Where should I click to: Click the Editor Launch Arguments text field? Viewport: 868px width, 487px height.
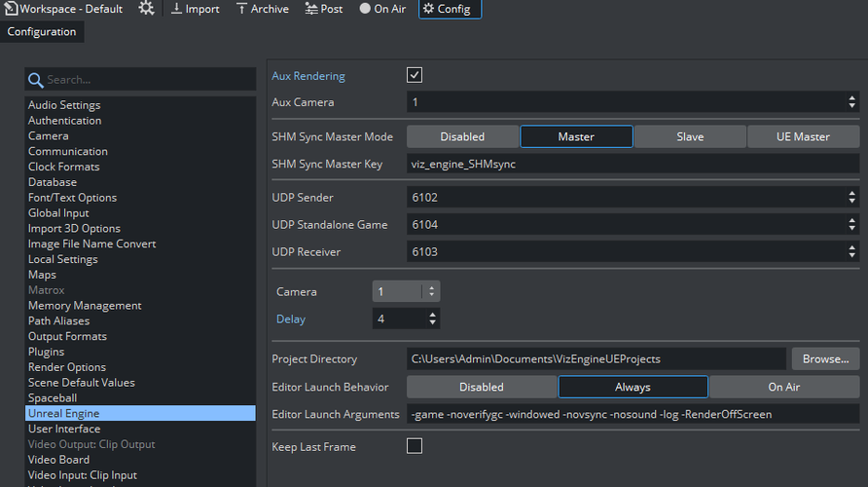633,414
